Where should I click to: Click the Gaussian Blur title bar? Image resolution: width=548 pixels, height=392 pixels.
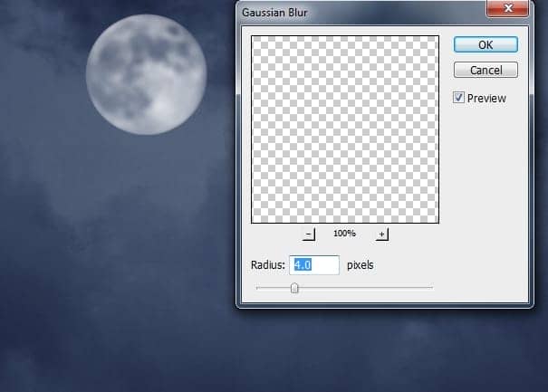coord(361,13)
